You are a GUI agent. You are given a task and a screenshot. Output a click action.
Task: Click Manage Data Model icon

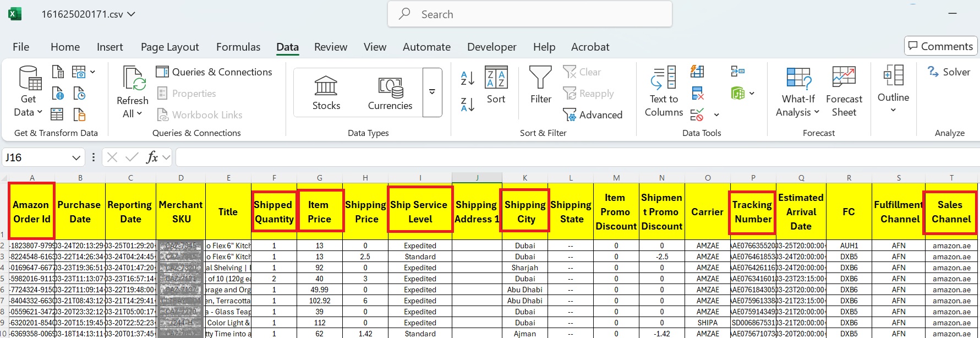tap(737, 94)
